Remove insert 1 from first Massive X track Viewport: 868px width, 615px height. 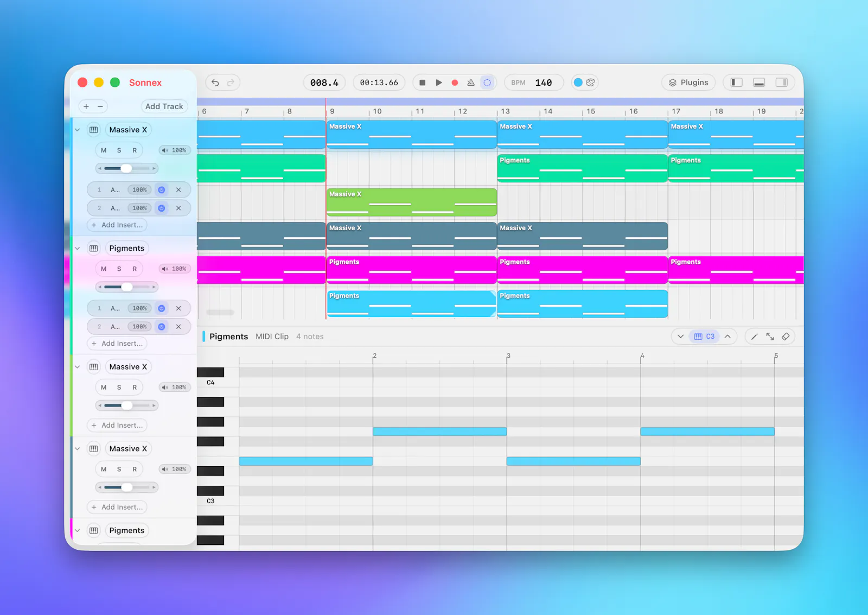pyautogui.click(x=178, y=190)
